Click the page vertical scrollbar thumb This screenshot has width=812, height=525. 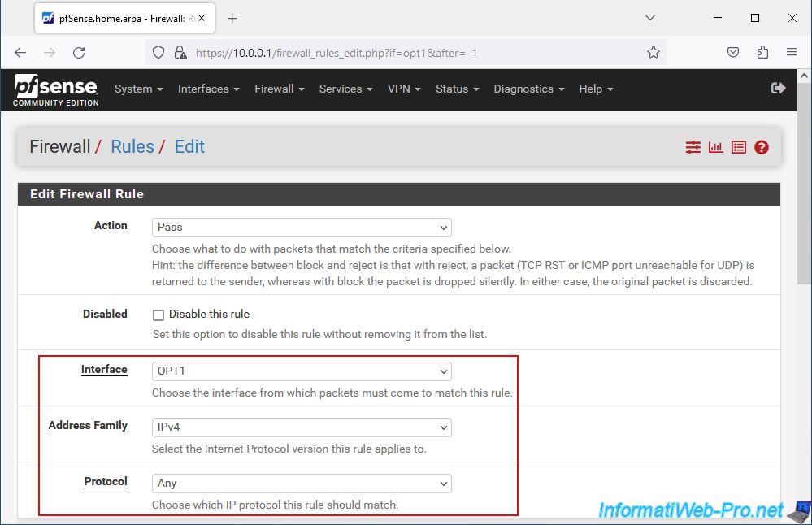[804, 184]
